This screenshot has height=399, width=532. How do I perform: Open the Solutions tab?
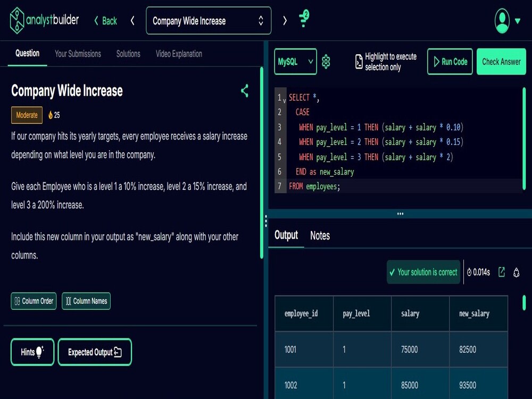coord(128,54)
